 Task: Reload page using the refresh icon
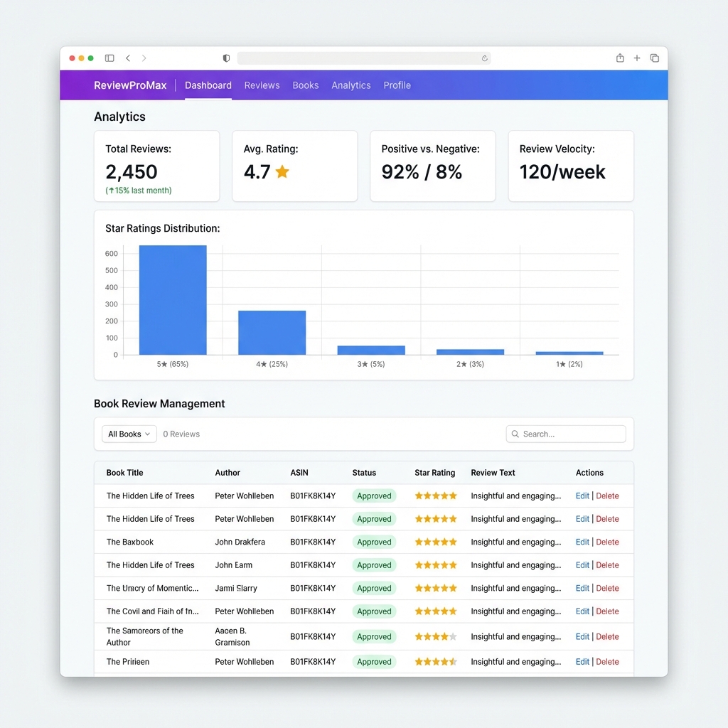tap(484, 58)
